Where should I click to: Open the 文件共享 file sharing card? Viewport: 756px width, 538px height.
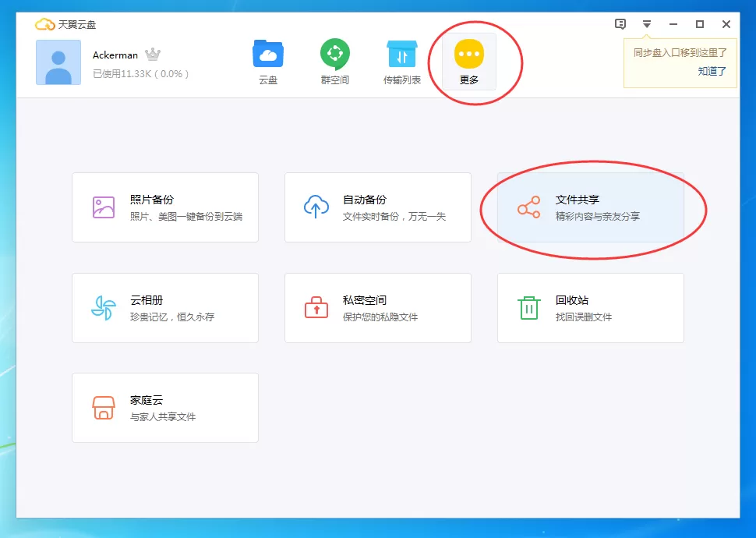(591, 207)
